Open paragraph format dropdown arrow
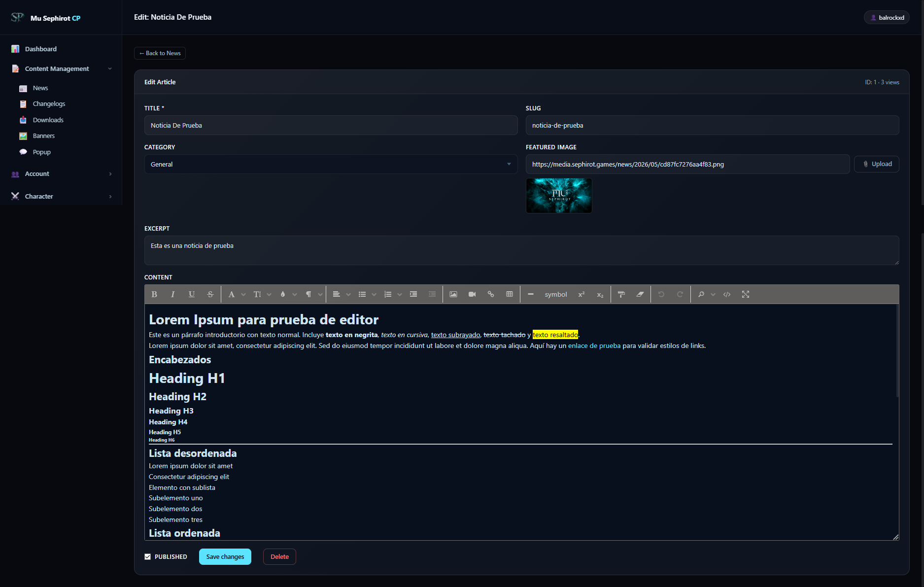The image size is (924, 587). point(320,294)
